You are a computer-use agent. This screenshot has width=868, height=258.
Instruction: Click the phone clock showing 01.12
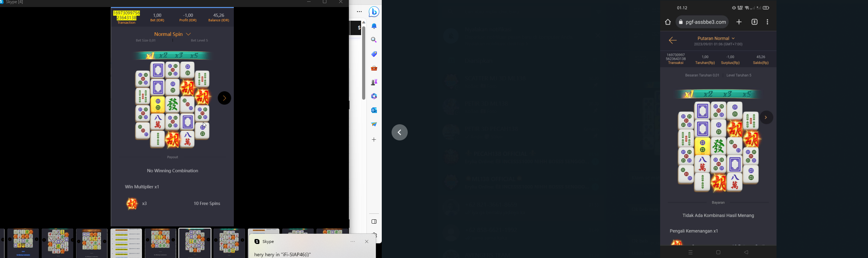(682, 8)
